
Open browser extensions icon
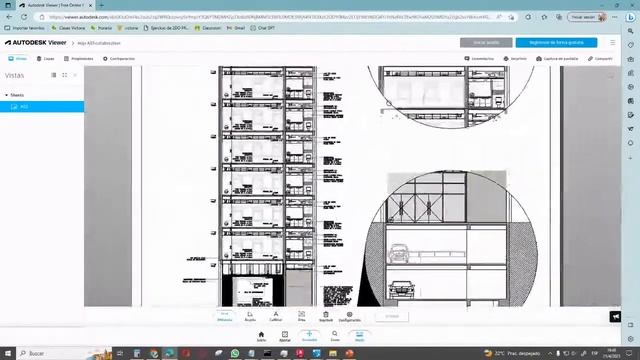[x=528, y=17]
